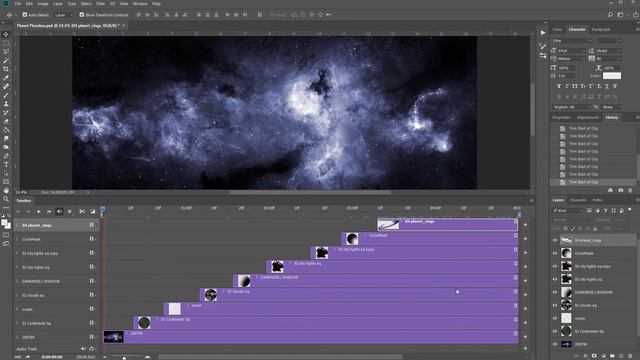640x360 pixels.
Task: Toggle the Auto-Select checkbox
Action: [24, 15]
